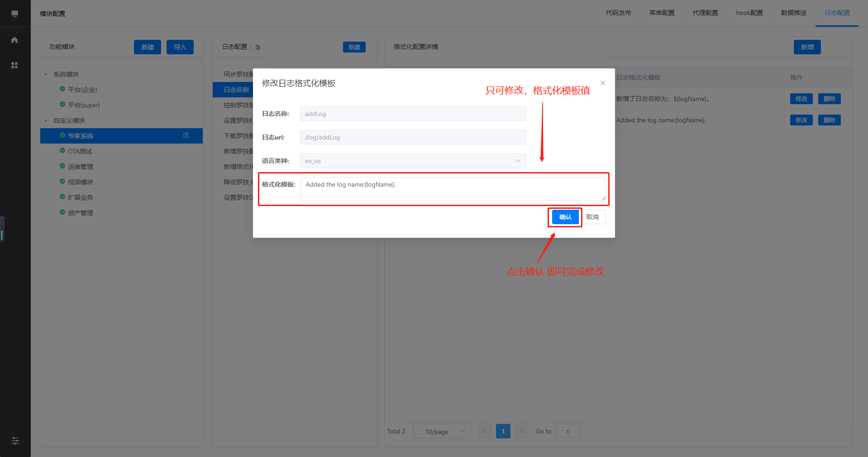Switch to the 代码发布 tab
Image resolution: width=868 pixels, height=457 pixels.
click(619, 13)
